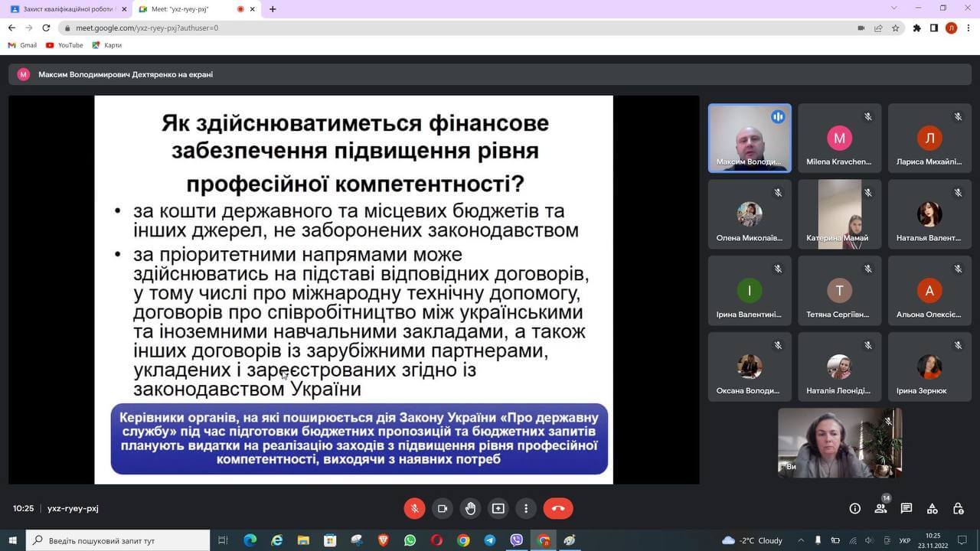Click the Windows taskbar search field

click(x=119, y=540)
